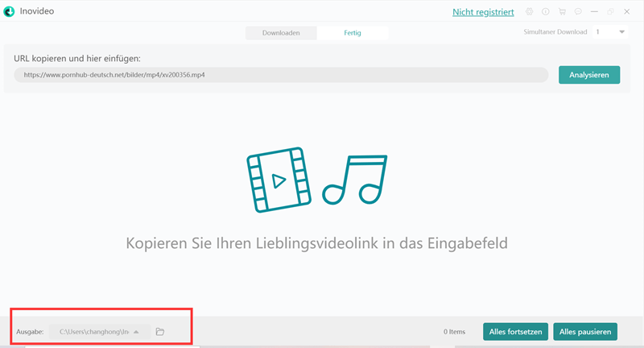Click the Inovideo app logo
This screenshot has width=644, height=348.
point(10,12)
